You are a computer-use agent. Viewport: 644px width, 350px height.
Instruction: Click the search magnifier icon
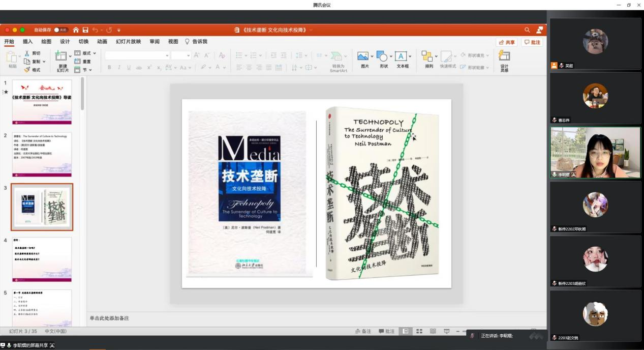click(527, 30)
